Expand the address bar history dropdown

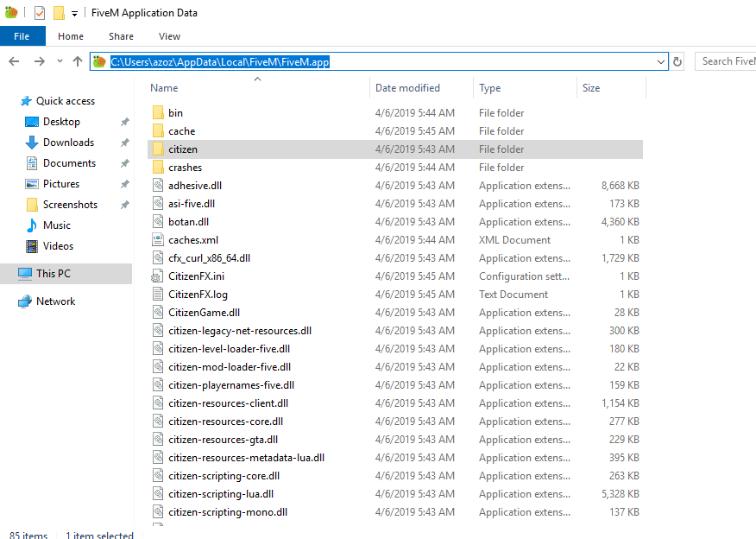pos(660,62)
